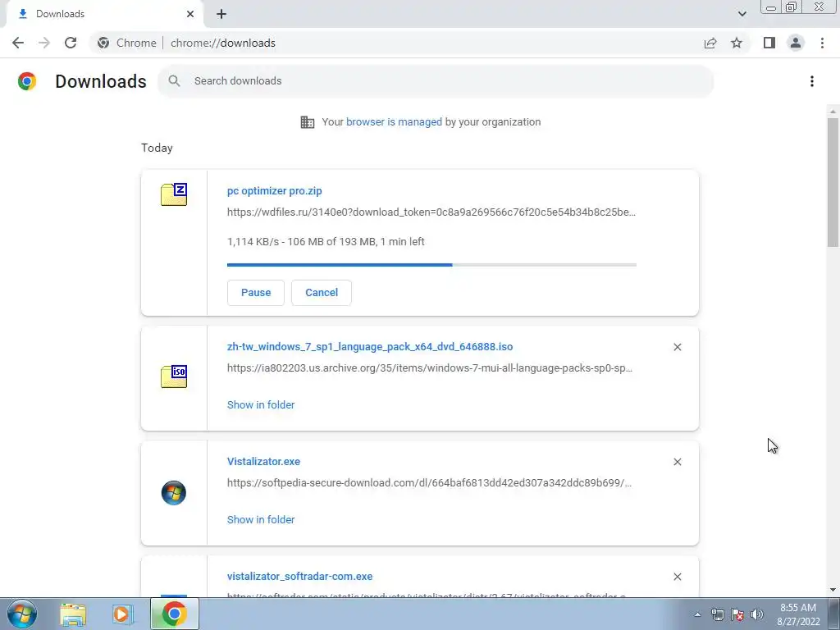This screenshot has height=630, width=840.
Task: Open the Downloads page three-dot menu
Action: coord(812,81)
